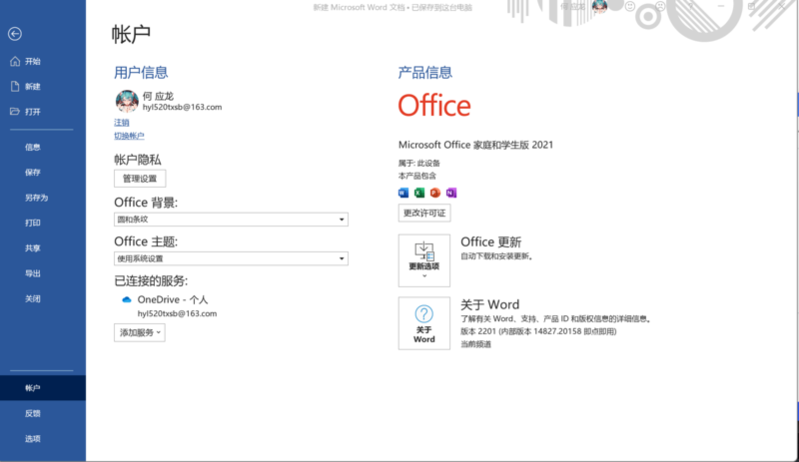Open the 开始 (Home) page

tap(32, 61)
